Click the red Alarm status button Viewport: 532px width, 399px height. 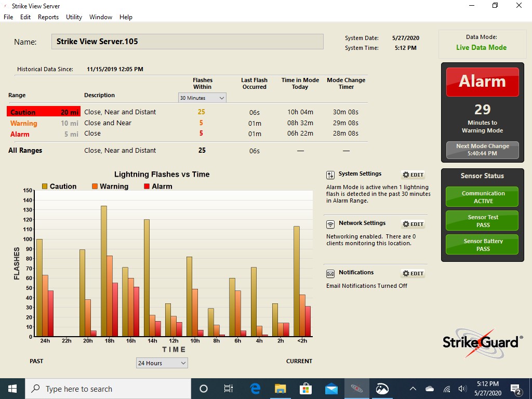(x=482, y=82)
